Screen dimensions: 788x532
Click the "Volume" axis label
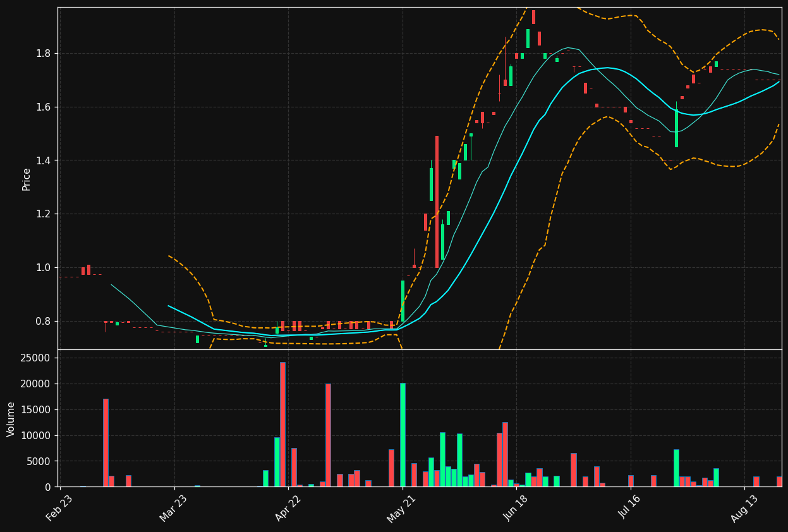tap(11, 419)
